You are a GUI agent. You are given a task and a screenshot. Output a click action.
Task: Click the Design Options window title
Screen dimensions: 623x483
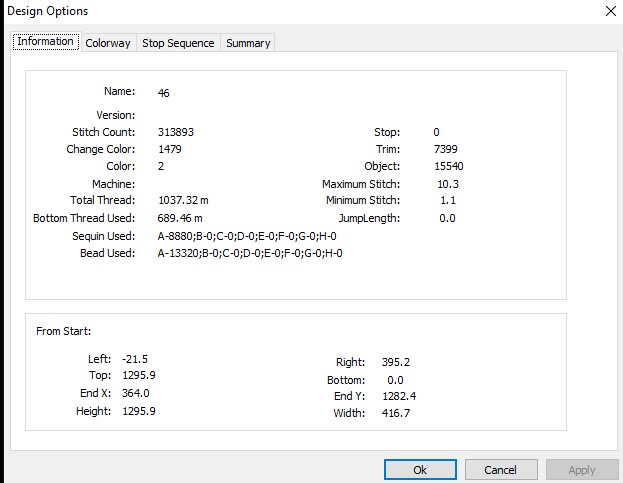click(x=48, y=11)
